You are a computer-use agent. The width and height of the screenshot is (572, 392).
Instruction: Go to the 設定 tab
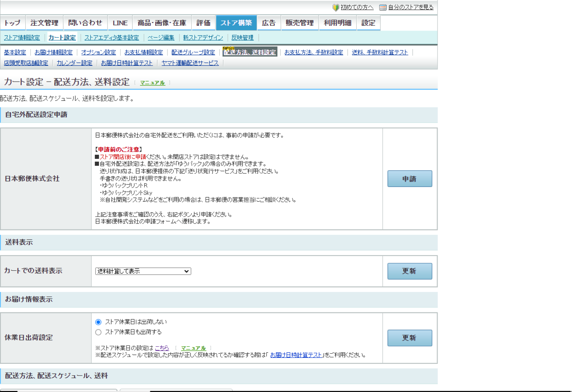coord(368,23)
